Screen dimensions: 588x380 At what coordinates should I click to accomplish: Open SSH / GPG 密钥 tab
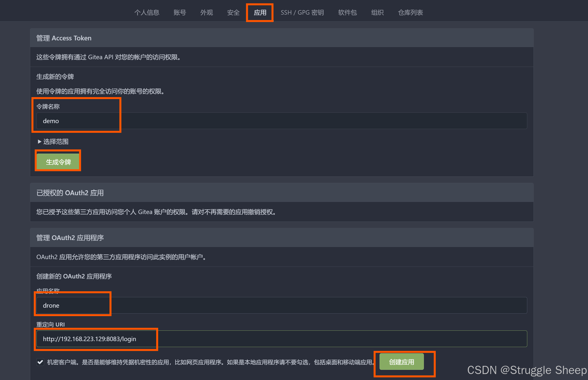pyautogui.click(x=302, y=12)
